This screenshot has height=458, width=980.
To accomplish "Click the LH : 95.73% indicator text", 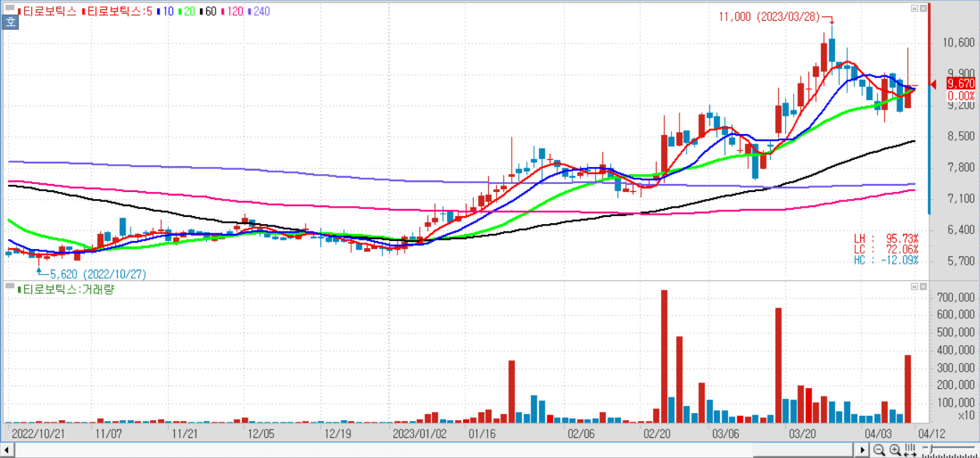I will [x=886, y=238].
